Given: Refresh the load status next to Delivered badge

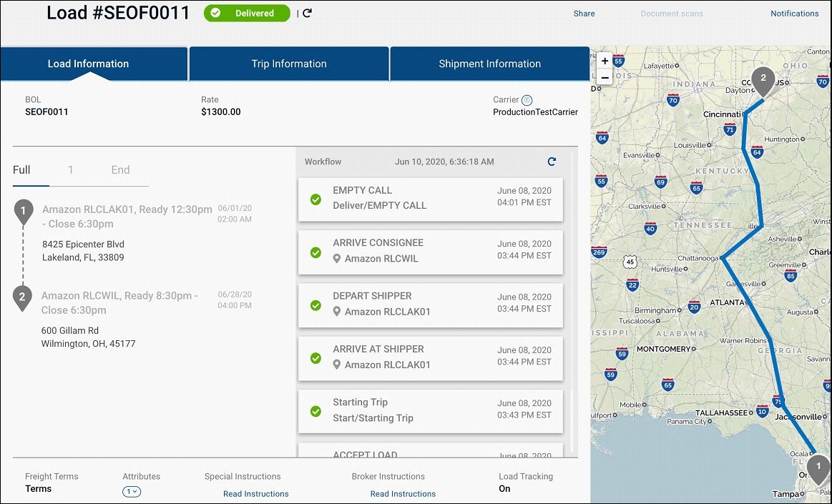Looking at the screenshot, I should click(x=307, y=13).
